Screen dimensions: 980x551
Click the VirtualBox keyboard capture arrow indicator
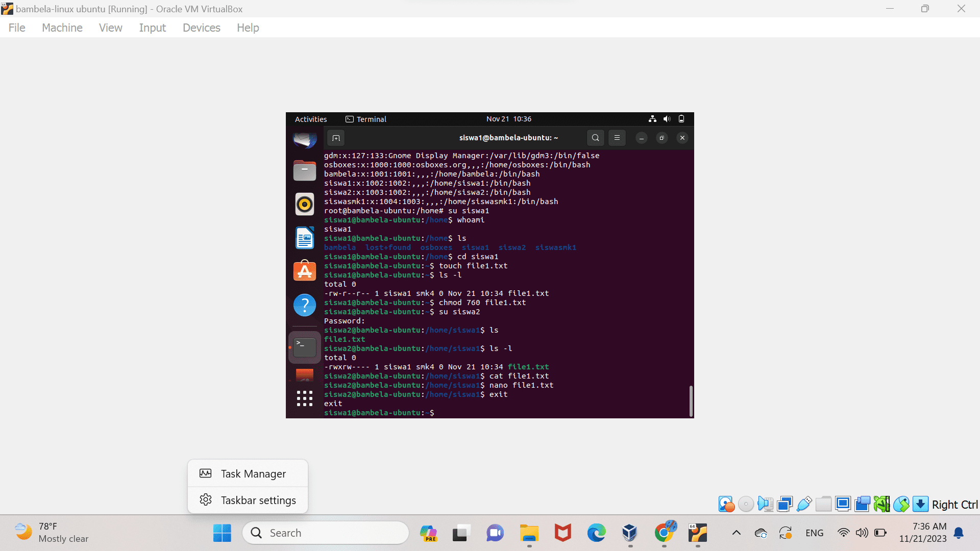[x=920, y=504]
